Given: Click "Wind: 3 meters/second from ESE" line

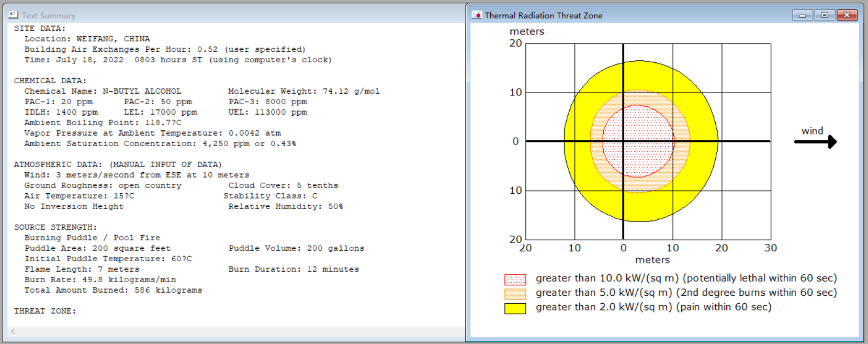Looking at the screenshot, I should click(x=137, y=175).
